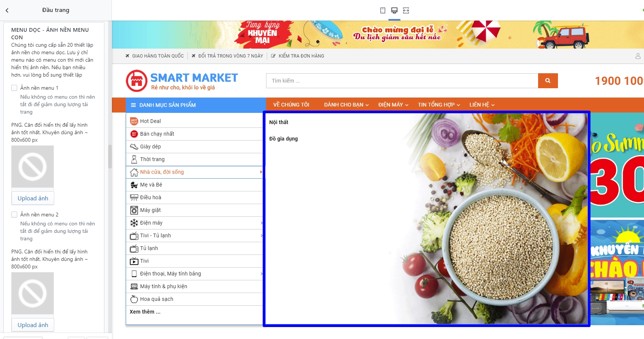Select Nội thất in the submenu
Screen dimensions: 644x339
tap(279, 122)
